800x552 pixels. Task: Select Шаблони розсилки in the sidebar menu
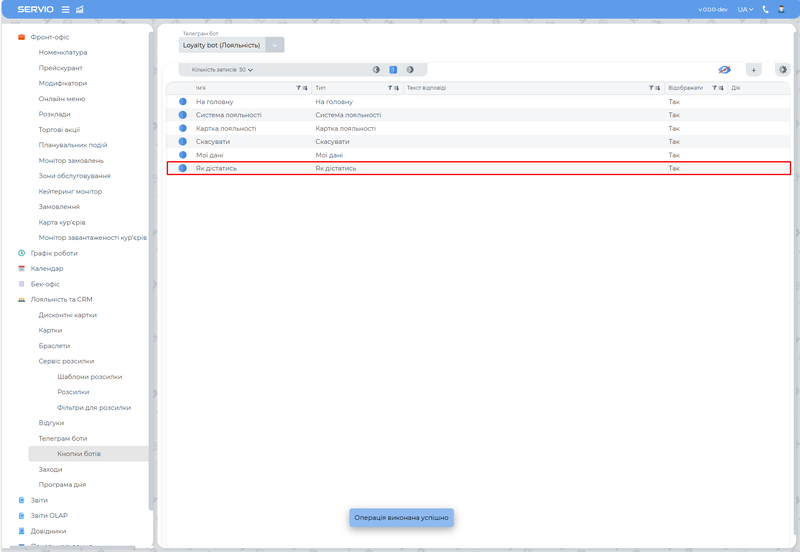pos(90,377)
